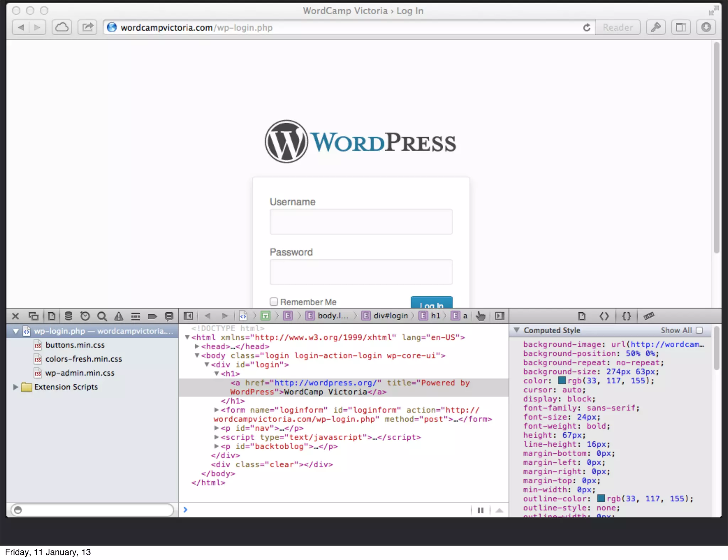Click the element selection hand icon

pyautogui.click(x=481, y=316)
